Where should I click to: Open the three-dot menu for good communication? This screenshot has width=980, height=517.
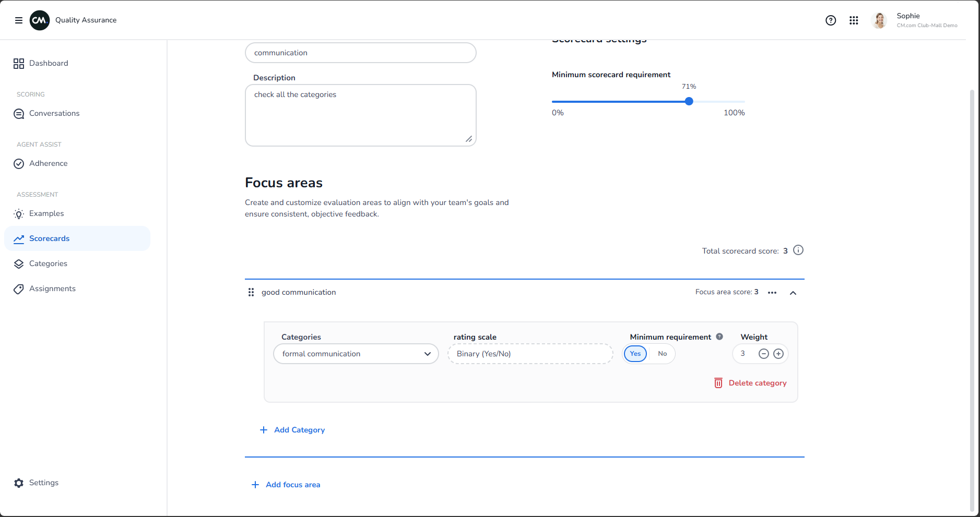772,293
